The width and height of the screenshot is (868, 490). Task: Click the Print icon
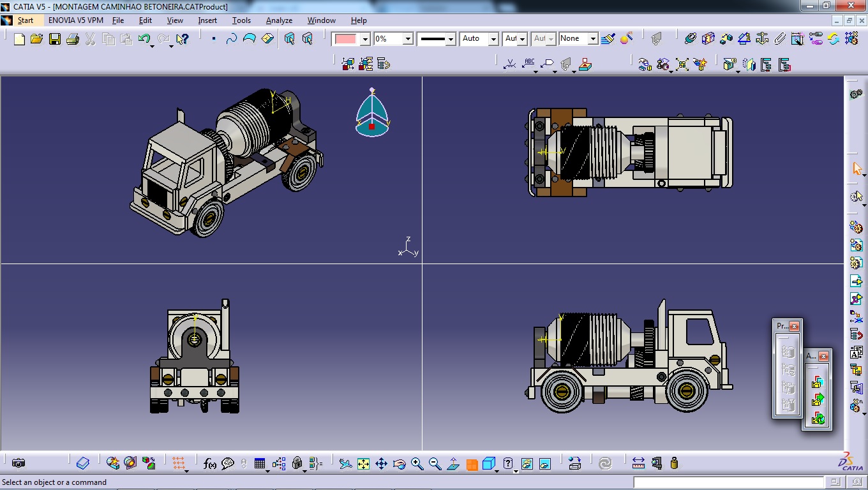pyautogui.click(x=72, y=40)
